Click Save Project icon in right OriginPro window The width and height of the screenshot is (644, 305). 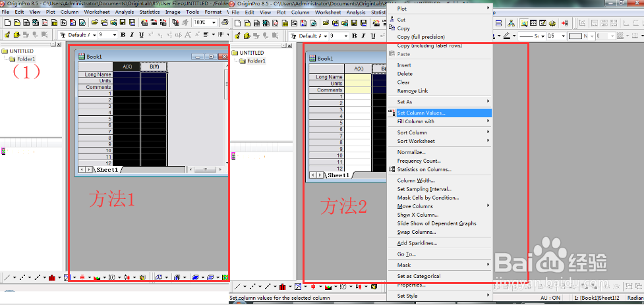coord(353,23)
